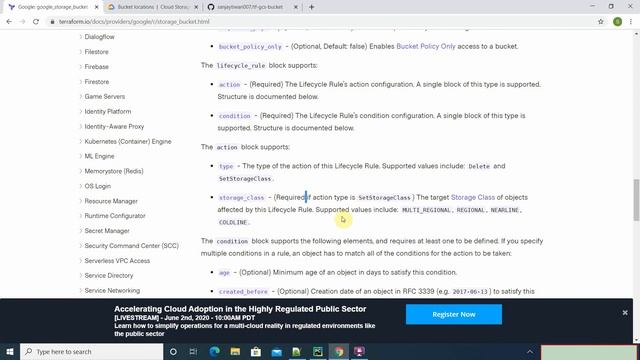Click the COLDLINE storage class value
Screen dimensions: 640x360
[x=233, y=222]
